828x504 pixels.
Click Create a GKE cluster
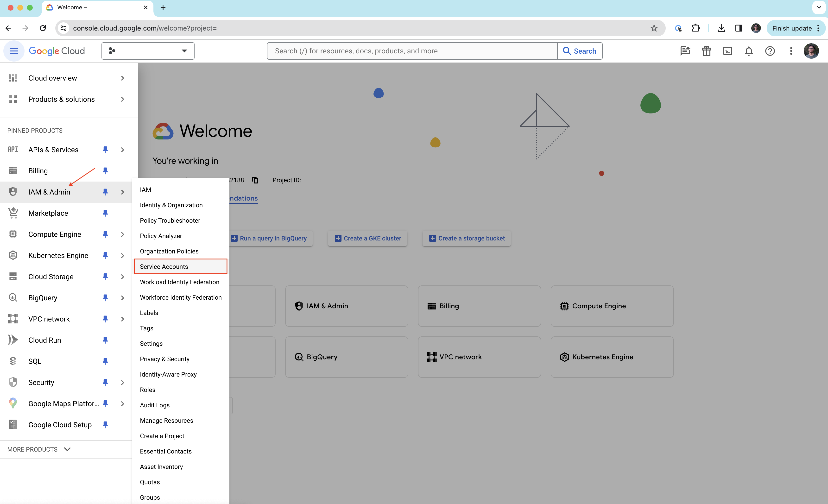[368, 238]
